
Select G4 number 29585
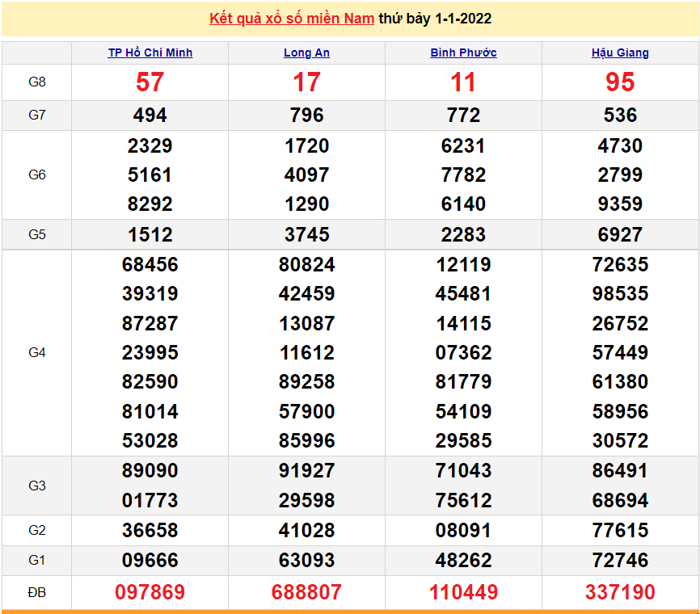click(x=463, y=441)
